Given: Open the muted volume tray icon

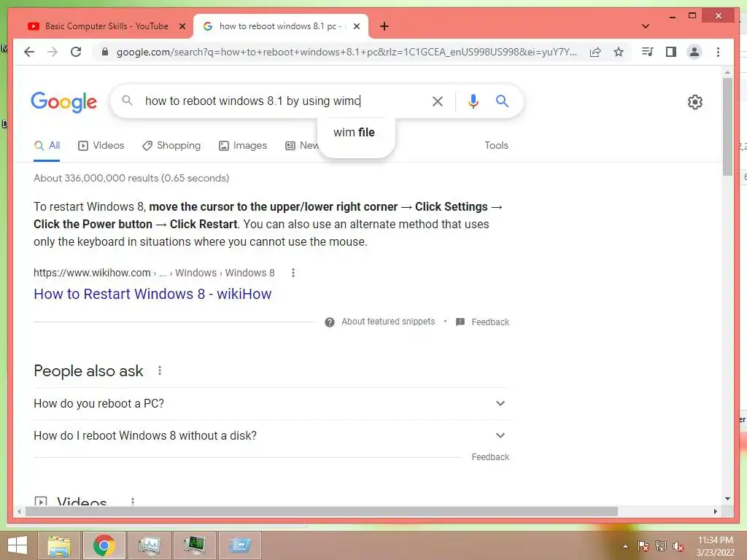Looking at the screenshot, I should coord(678,546).
